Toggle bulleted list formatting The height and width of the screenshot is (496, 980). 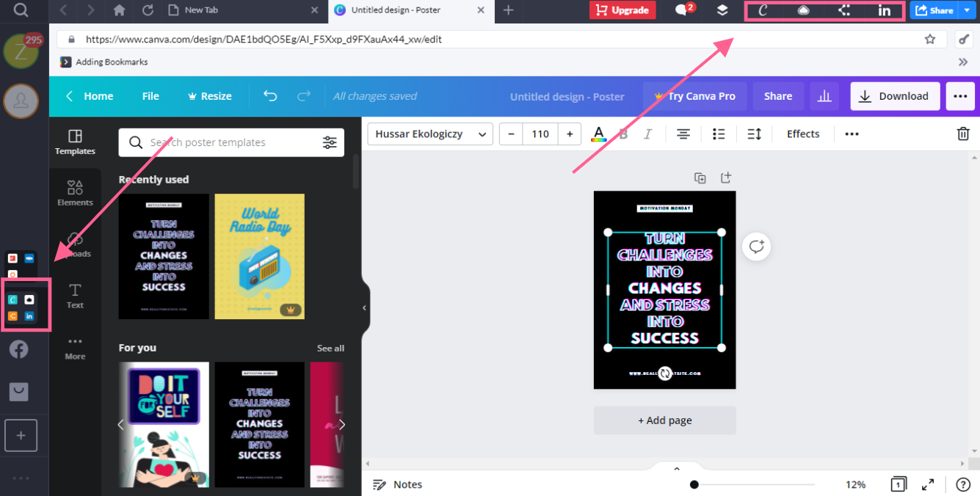pyautogui.click(x=719, y=134)
